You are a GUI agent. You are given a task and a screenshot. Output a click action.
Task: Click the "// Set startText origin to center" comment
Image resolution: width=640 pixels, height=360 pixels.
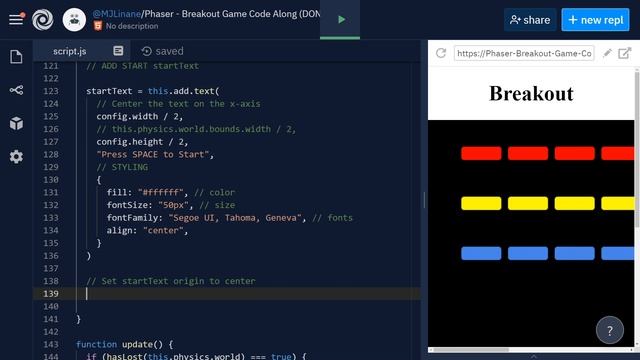(171, 281)
